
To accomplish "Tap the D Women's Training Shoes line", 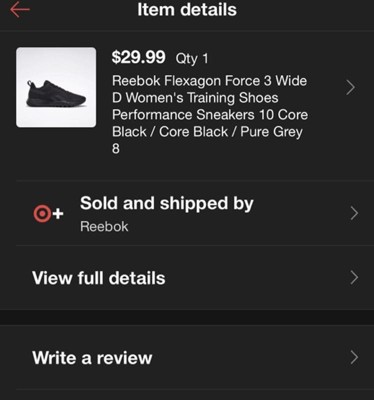I will tap(195, 98).
